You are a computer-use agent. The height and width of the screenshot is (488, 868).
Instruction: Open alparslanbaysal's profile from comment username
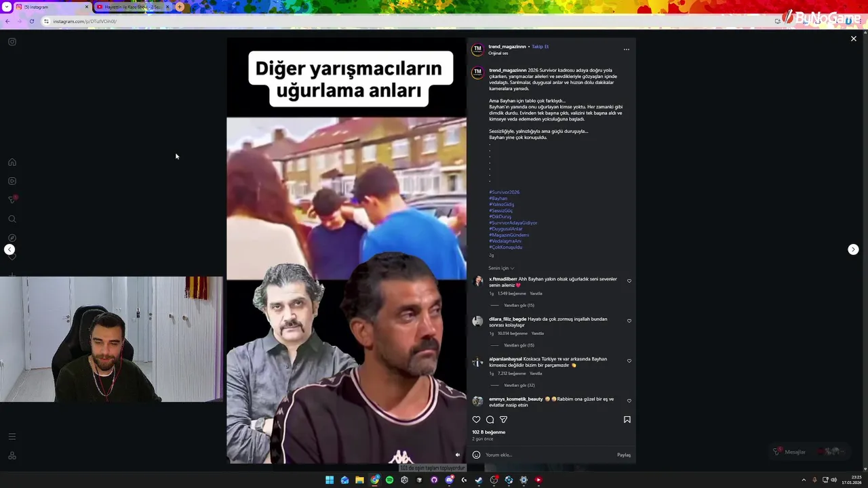(505, 359)
